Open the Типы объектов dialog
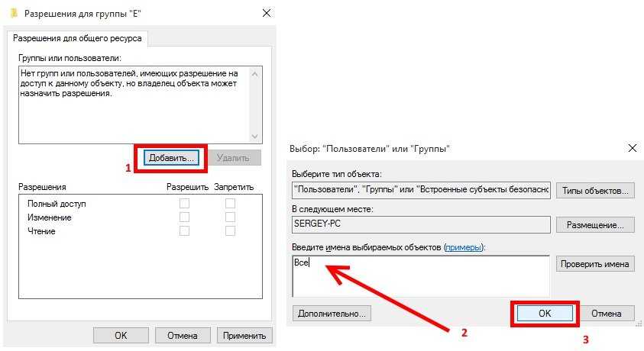Viewport: 644px width, 351px height. (x=594, y=190)
